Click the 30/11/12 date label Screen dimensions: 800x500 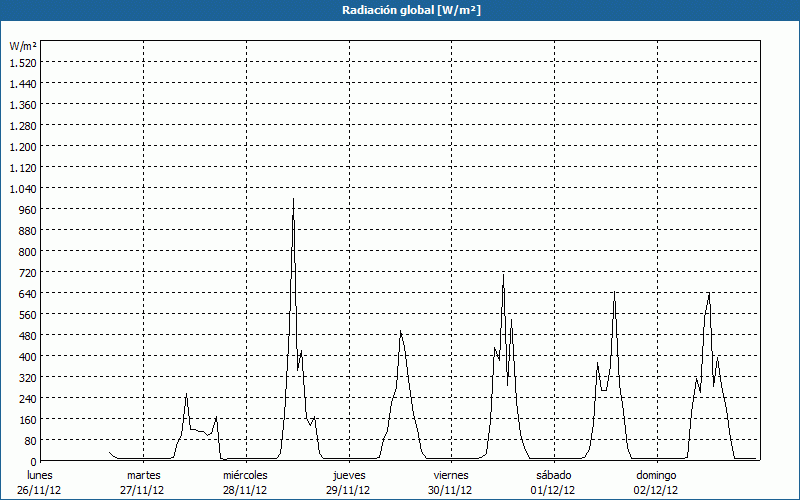click(x=451, y=490)
